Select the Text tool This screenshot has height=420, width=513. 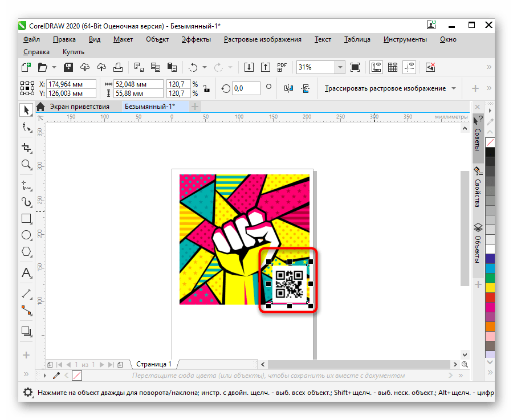(26, 273)
